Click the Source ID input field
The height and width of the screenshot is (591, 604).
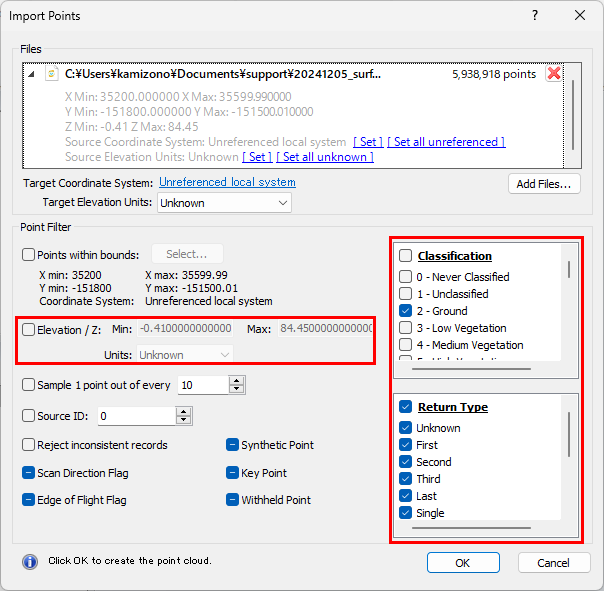[135, 416]
